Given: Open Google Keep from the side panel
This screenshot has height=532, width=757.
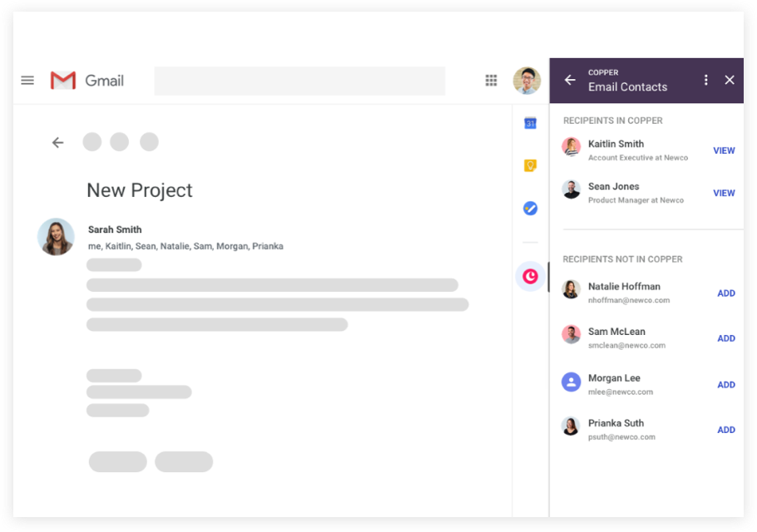Looking at the screenshot, I should click(x=530, y=165).
